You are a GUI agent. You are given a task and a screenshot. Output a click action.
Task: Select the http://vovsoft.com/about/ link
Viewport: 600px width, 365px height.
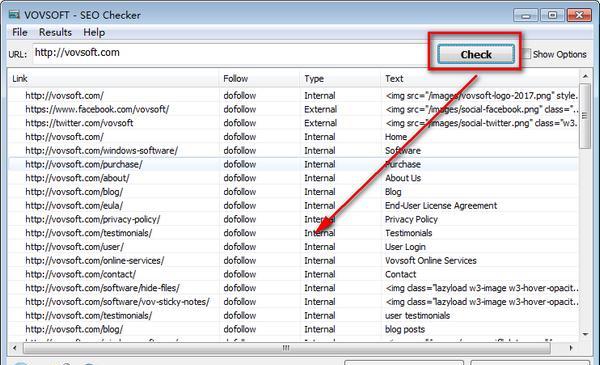pyautogui.click(x=77, y=178)
